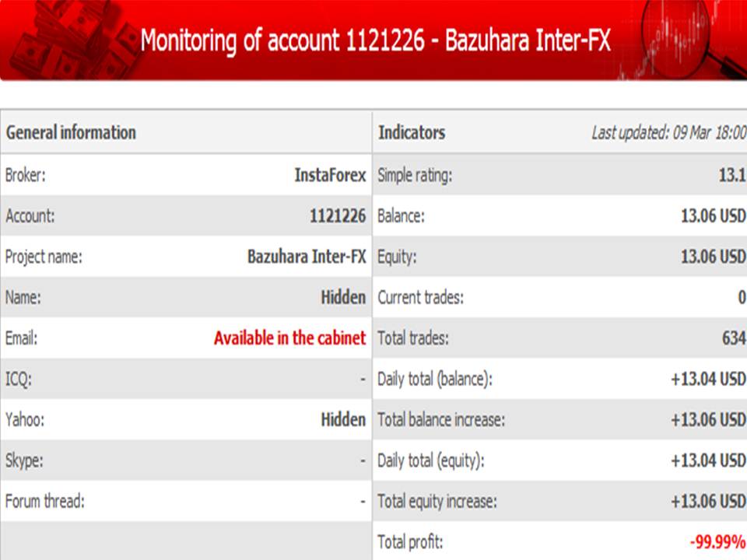Click the Daily total (balance) value
The width and height of the screenshot is (747, 560).
[708, 379]
